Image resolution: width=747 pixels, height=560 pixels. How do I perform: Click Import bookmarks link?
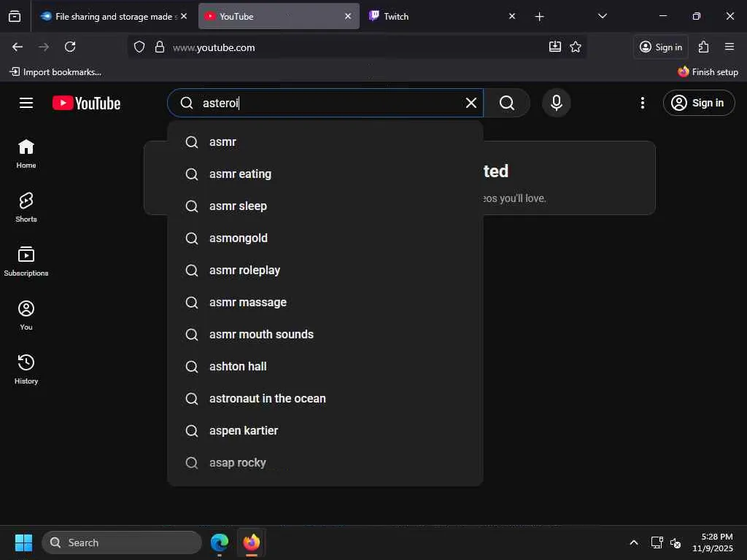55,72
